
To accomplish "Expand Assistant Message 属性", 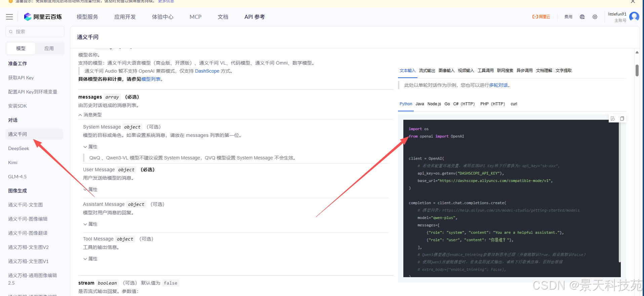I will click(x=90, y=224).
